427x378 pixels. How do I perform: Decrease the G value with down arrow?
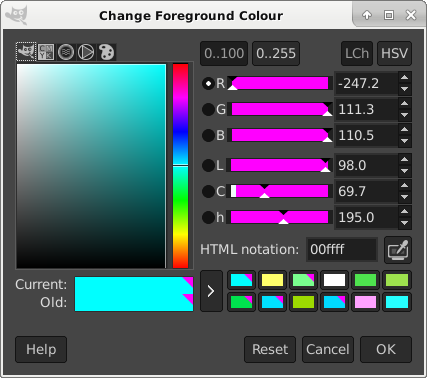[x=405, y=115]
